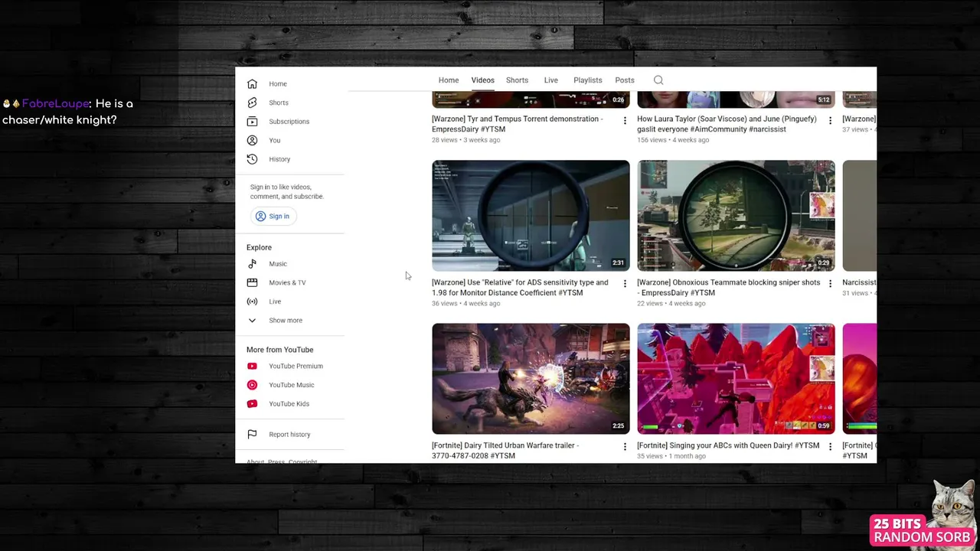
Task: Open options for Obnoxious Teammate video
Action: point(830,284)
